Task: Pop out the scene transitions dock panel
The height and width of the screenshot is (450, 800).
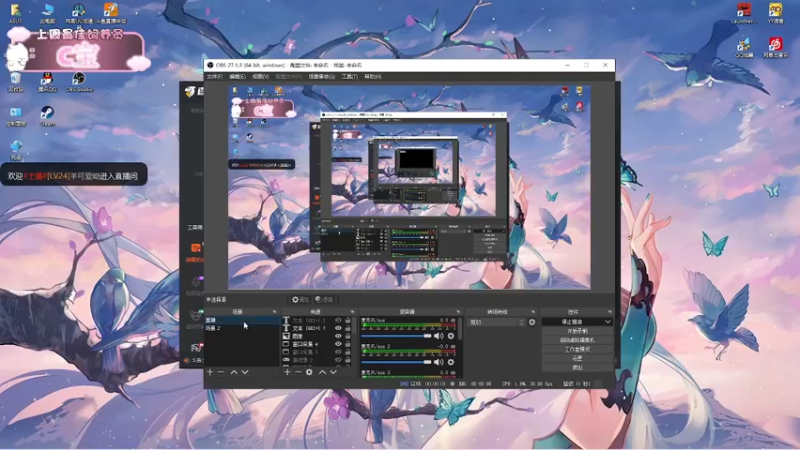Action: [x=533, y=312]
